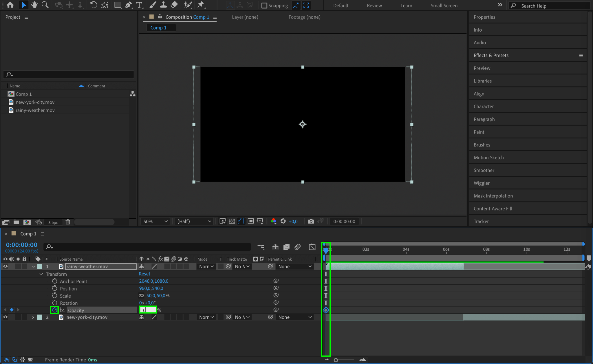The width and height of the screenshot is (593, 364).
Task: Choose the Hand tool
Action: pyautogui.click(x=34, y=5)
